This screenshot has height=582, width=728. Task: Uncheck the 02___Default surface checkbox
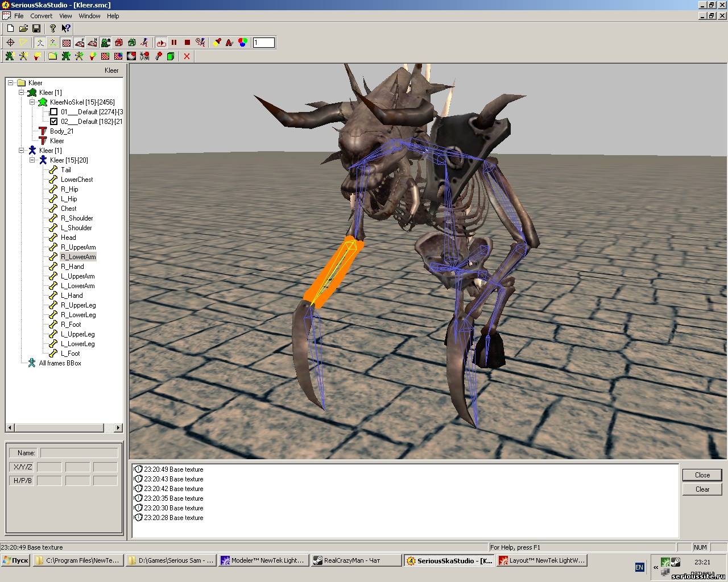coord(54,122)
